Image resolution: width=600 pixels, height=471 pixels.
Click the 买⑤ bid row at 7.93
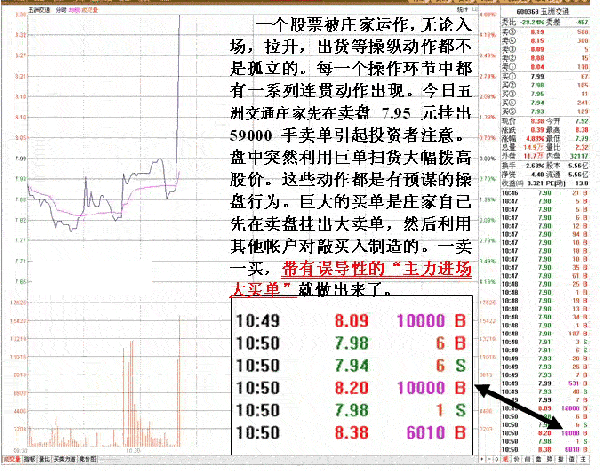point(545,112)
